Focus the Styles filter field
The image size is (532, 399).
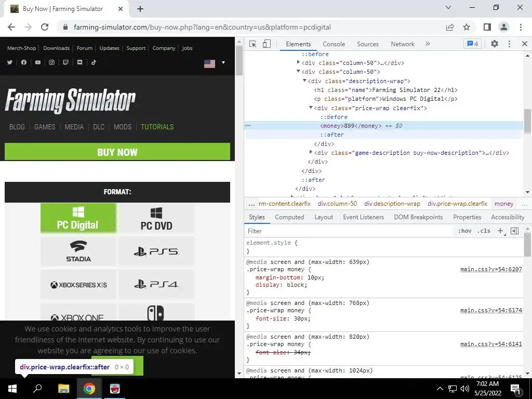point(350,231)
